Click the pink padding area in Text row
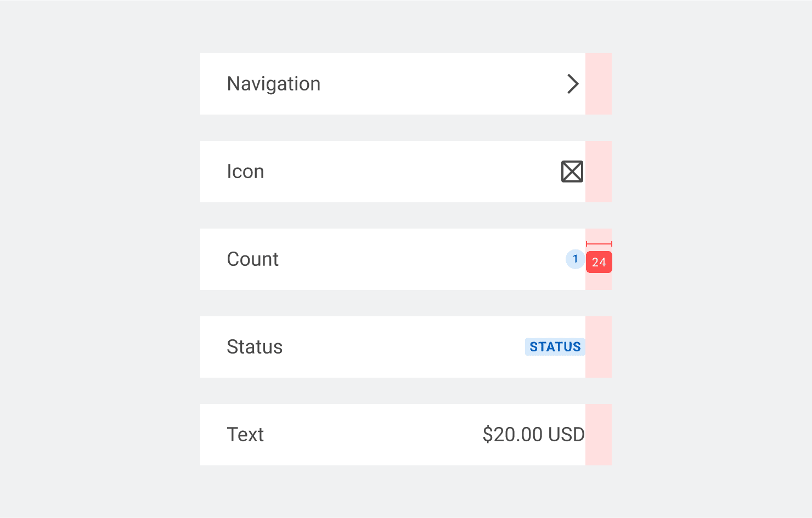The width and height of the screenshot is (812, 518). pyautogui.click(x=599, y=435)
